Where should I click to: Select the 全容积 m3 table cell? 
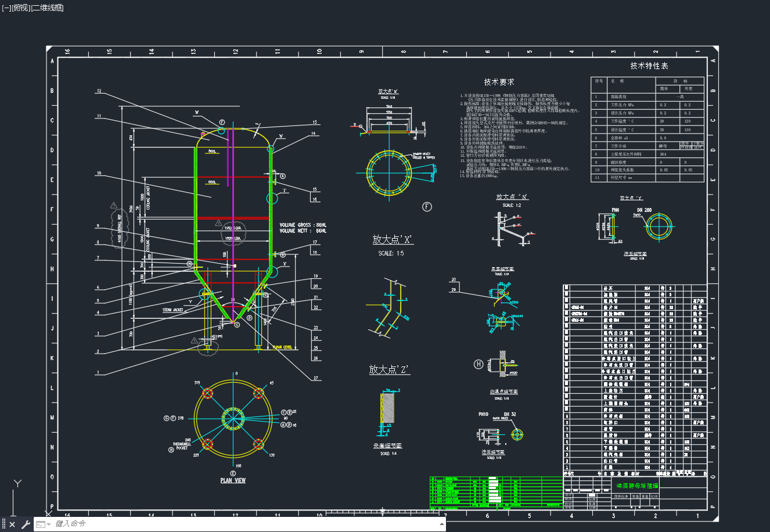[x=620, y=138]
